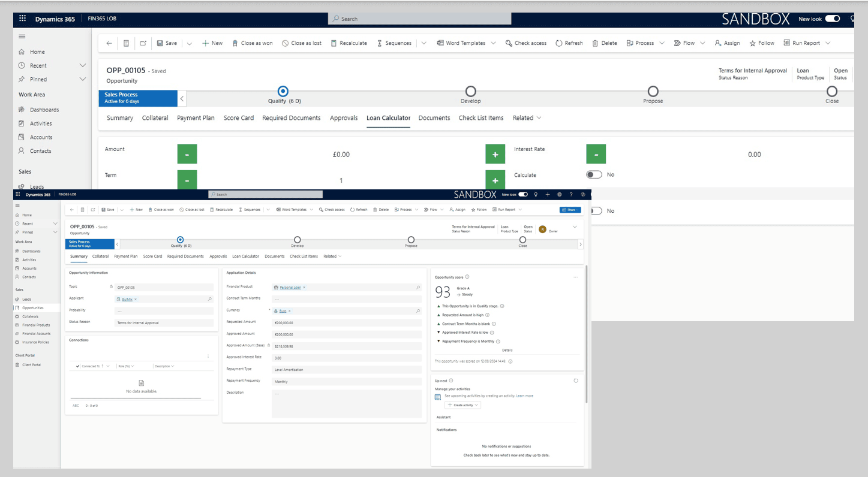Open the Score Card tab in the back window
The height and width of the screenshot is (477, 868).
click(239, 118)
